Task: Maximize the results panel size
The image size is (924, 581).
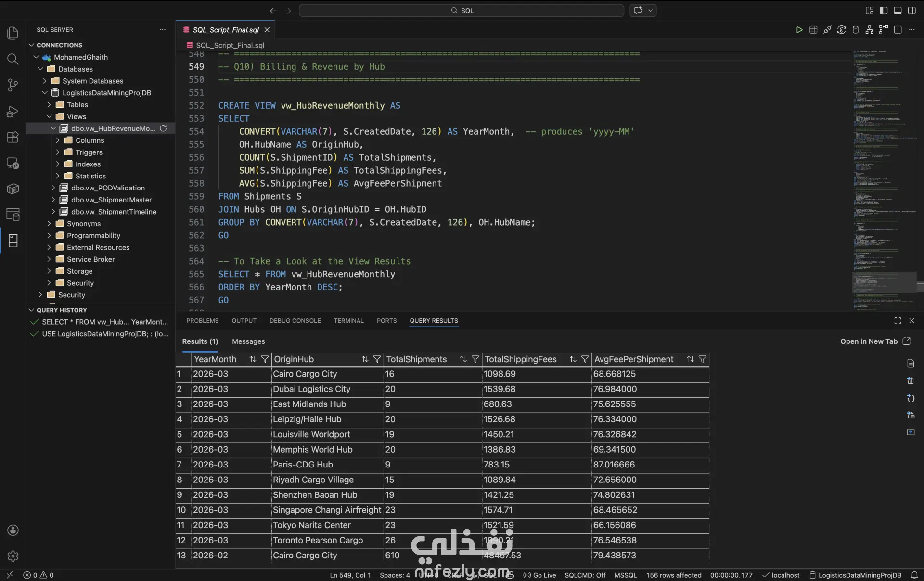Action: coord(898,320)
